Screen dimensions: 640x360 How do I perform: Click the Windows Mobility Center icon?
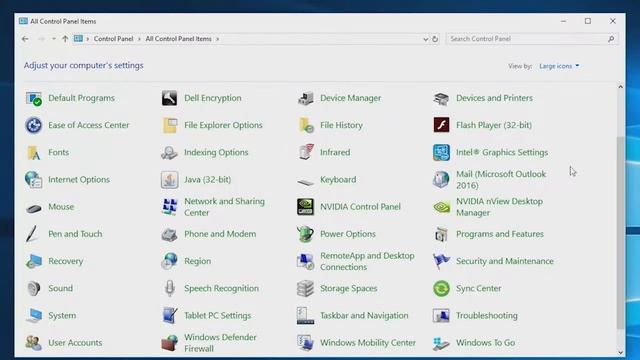pos(305,343)
